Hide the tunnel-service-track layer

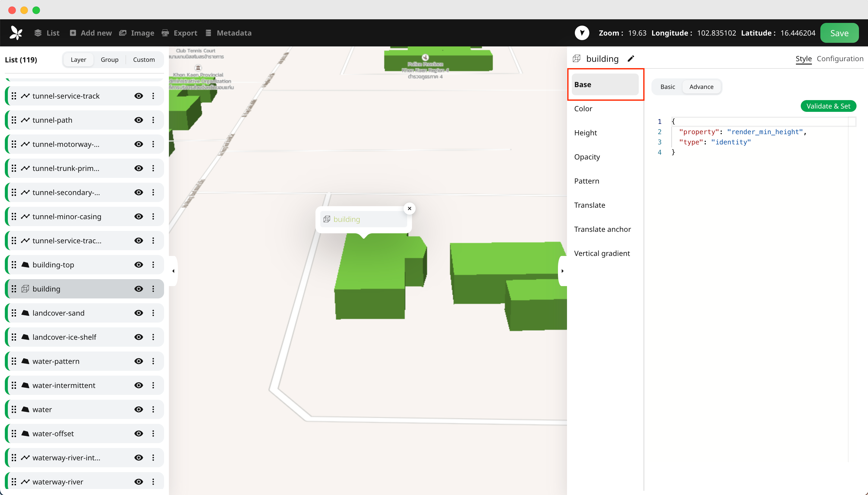(x=138, y=96)
